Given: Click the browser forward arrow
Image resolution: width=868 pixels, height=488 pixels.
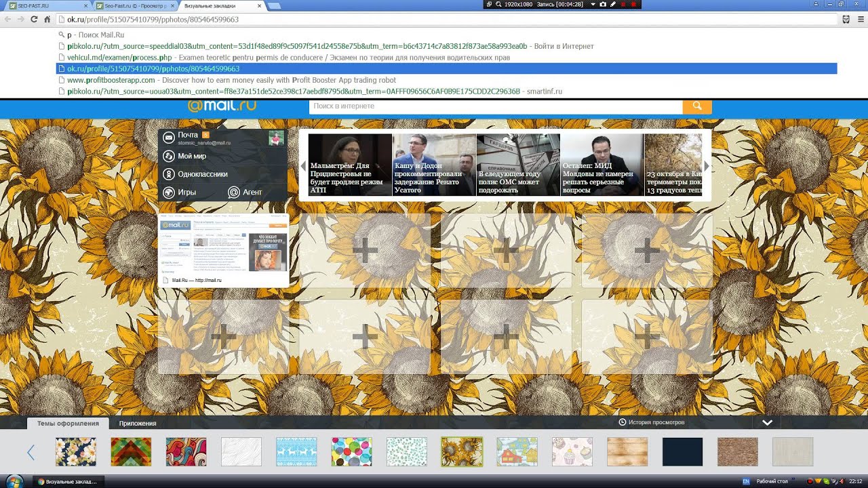Looking at the screenshot, I should pyautogui.click(x=20, y=20).
